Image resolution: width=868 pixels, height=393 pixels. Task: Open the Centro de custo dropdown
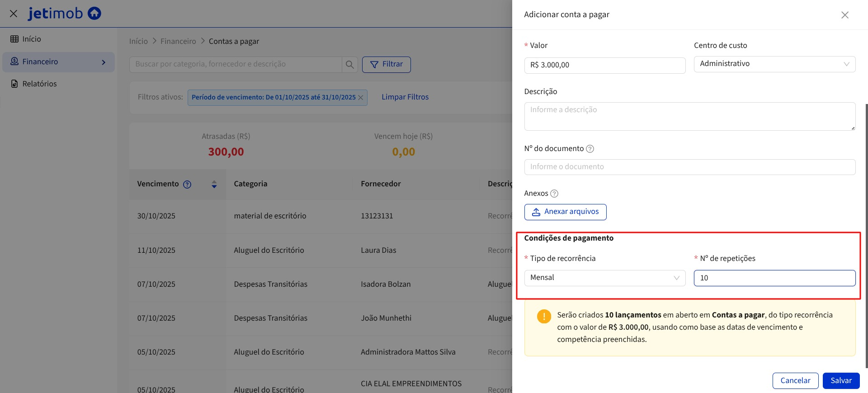774,64
